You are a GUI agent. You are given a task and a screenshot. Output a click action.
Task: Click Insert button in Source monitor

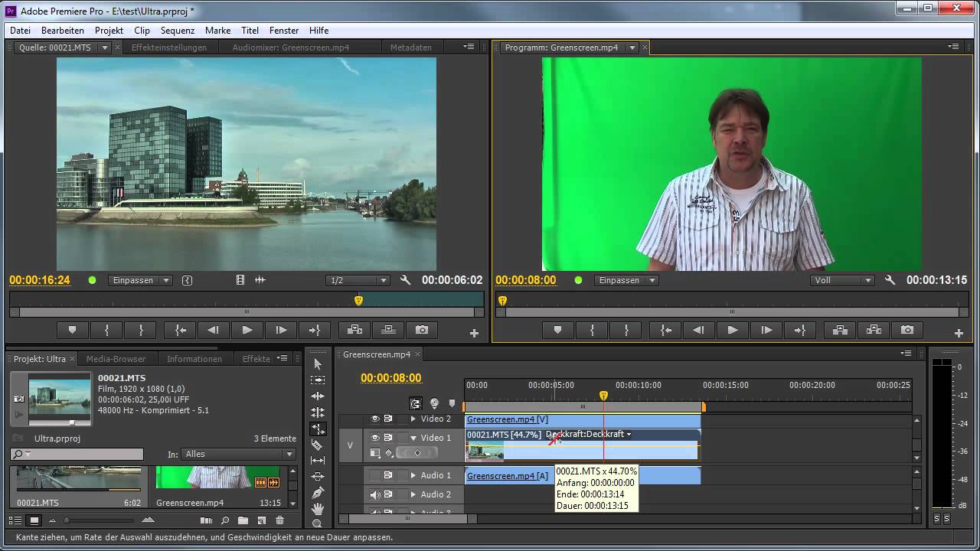tap(354, 330)
